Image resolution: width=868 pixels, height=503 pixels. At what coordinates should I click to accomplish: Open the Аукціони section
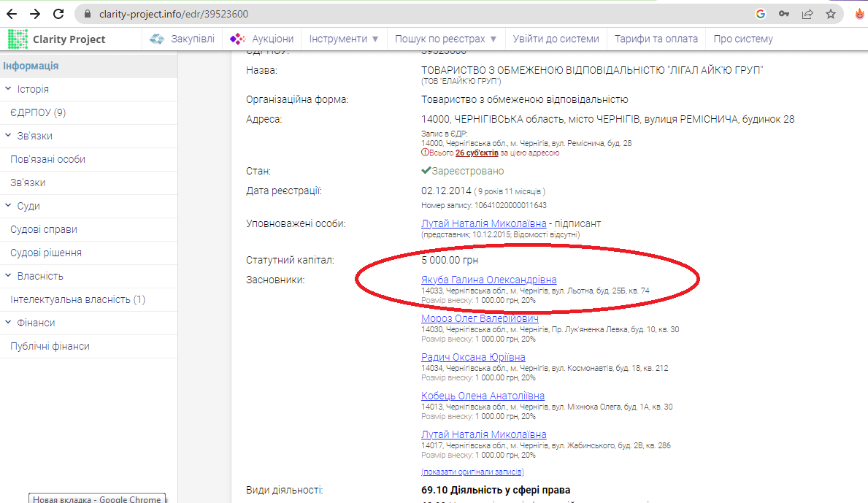(262, 39)
